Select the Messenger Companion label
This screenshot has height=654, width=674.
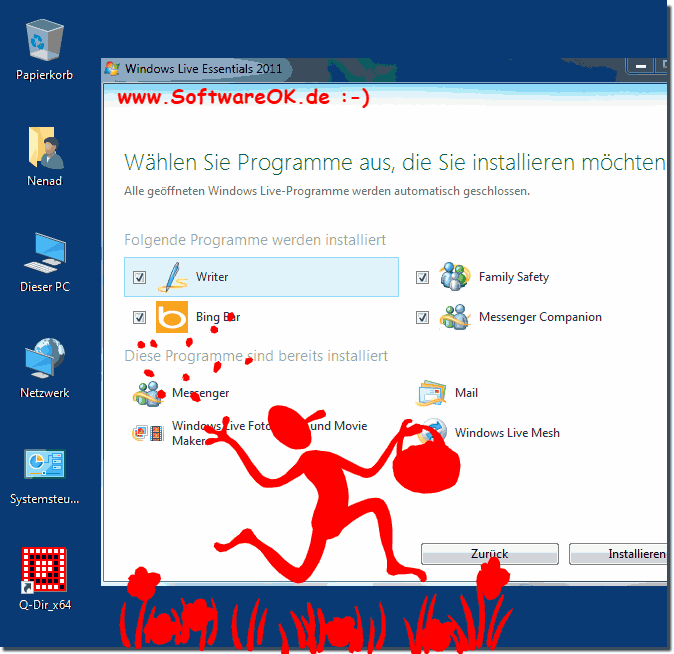click(540, 317)
